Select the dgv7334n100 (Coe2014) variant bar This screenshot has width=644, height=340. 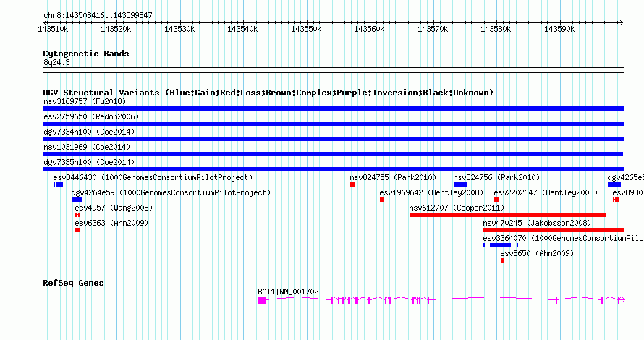(x=333, y=139)
